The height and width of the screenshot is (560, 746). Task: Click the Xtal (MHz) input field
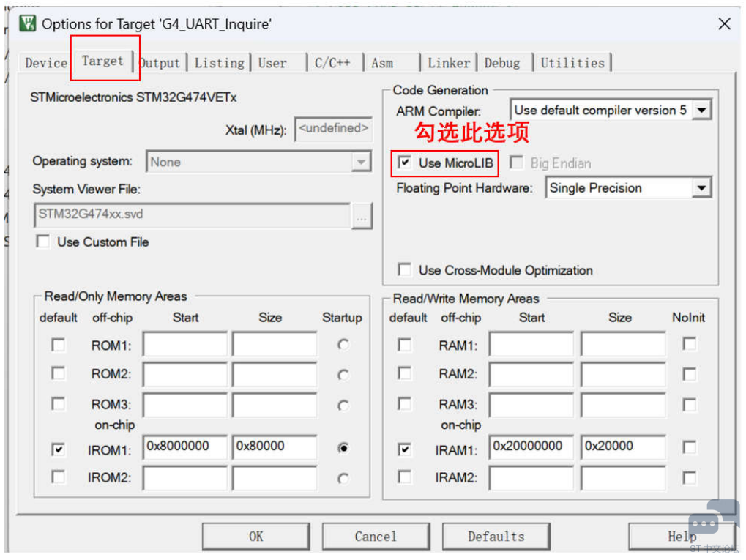pos(334,129)
